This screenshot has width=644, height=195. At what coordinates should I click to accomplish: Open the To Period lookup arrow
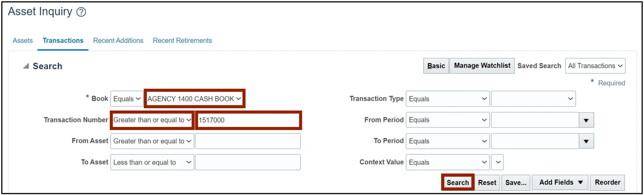pos(586,141)
